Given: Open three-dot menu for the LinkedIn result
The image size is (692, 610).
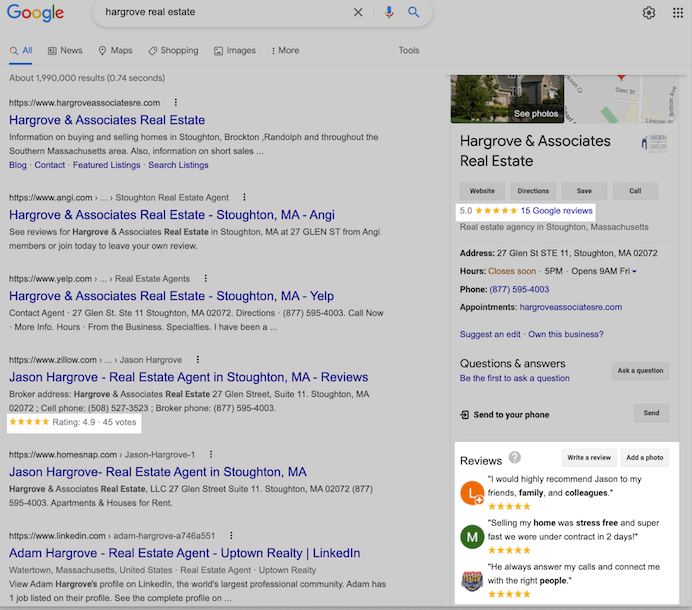Looking at the screenshot, I should (x=231, y=535).
